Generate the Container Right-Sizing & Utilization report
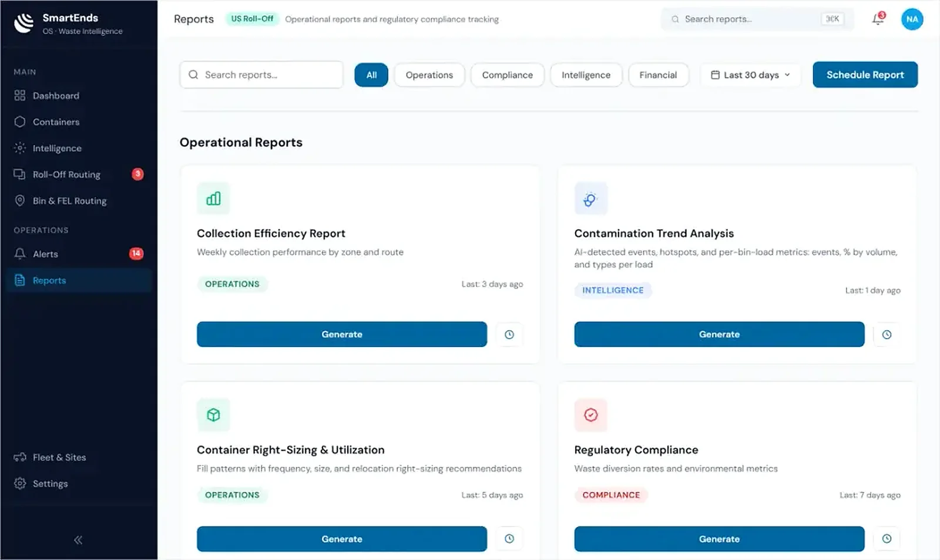 342,539
